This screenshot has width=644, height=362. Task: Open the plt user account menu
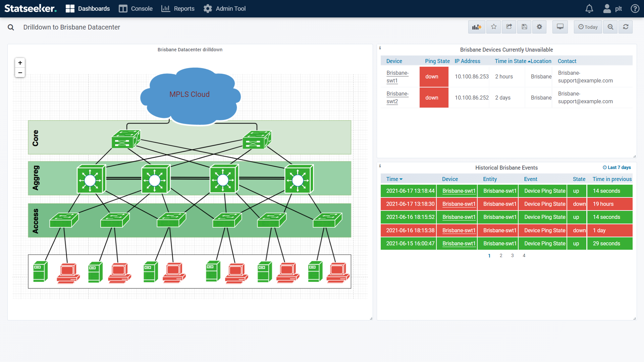612,9
